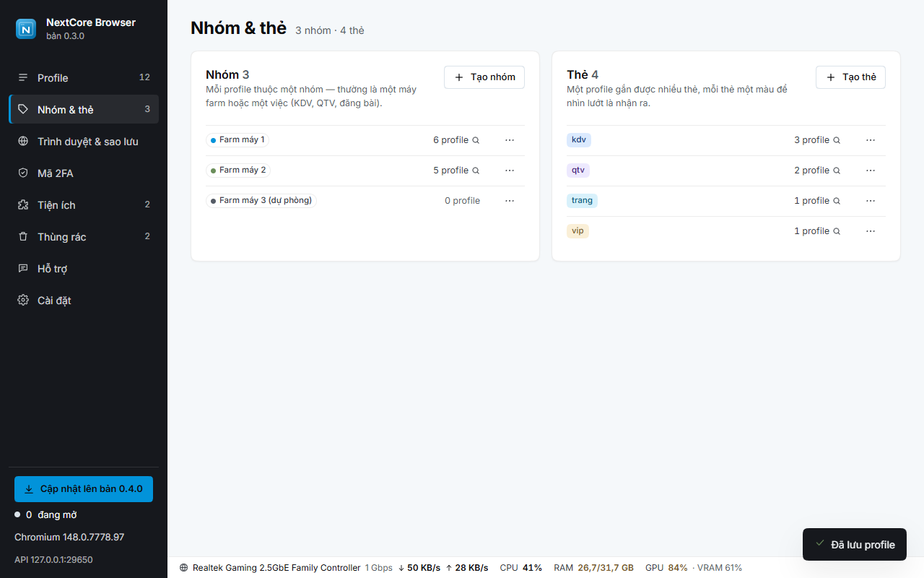Update to version 0.4.0 button

point(84,489)
